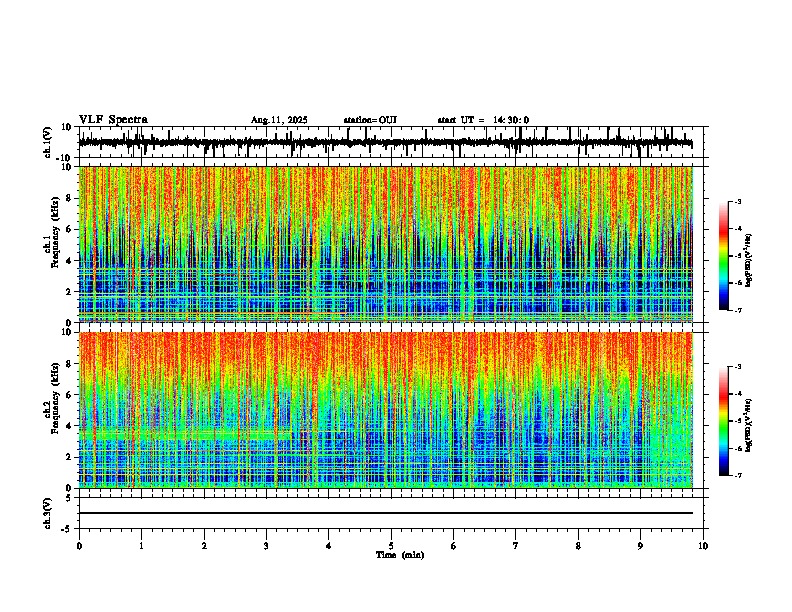Image resolution: width=792 pixels, height=612 pixels.
Task: Click the log(PSD) label beside ch.2 colorbar
Action: [x=748, y=425]
